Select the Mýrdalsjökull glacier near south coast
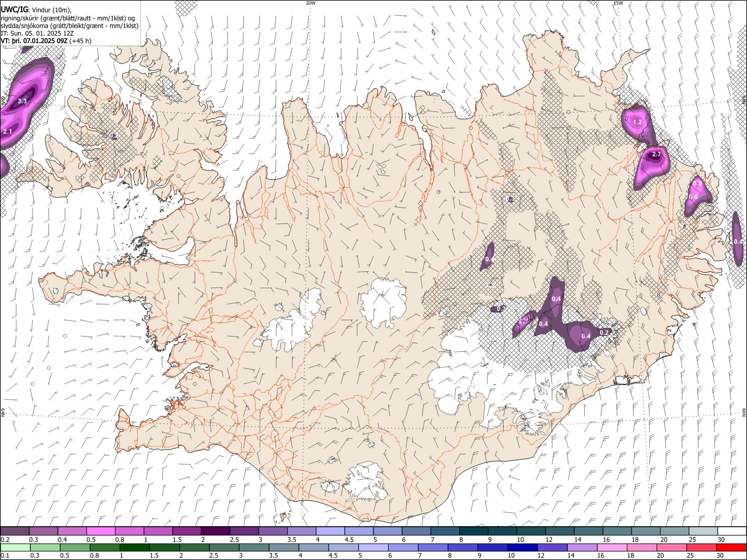747x560 pixels. tap(365, 481)
